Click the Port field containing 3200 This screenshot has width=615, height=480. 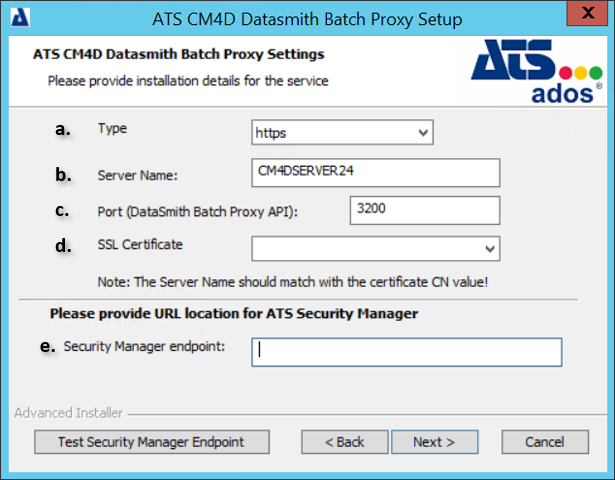(424, 210)
